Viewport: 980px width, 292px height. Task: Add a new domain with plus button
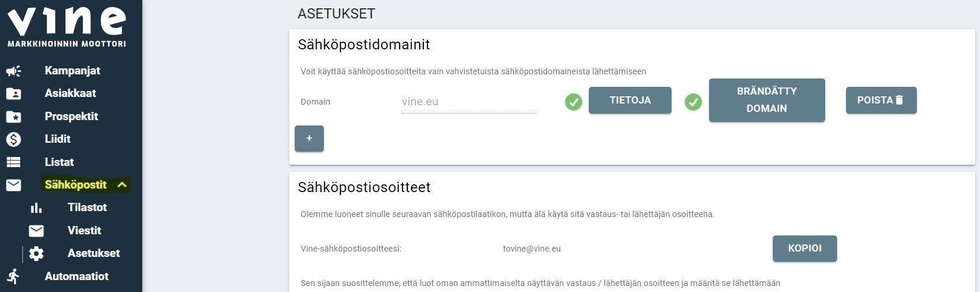pos(309,139)
